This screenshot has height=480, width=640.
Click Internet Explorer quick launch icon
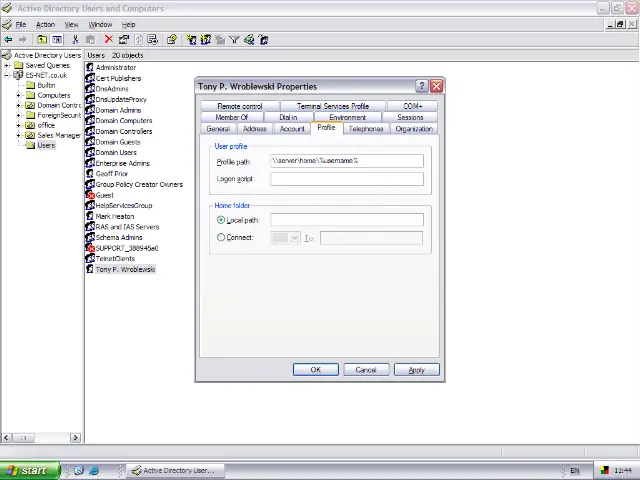coord(94,470)
